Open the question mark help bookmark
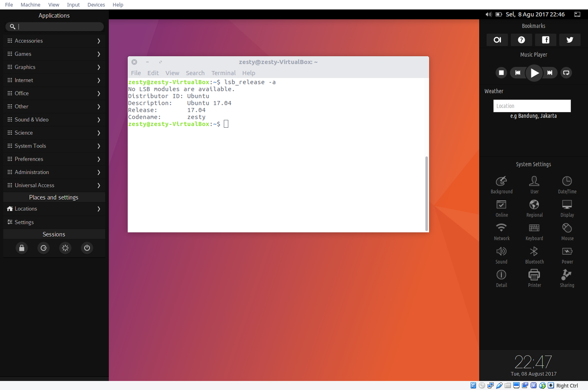This screenshot has width=588, height=390. [521, 40]
